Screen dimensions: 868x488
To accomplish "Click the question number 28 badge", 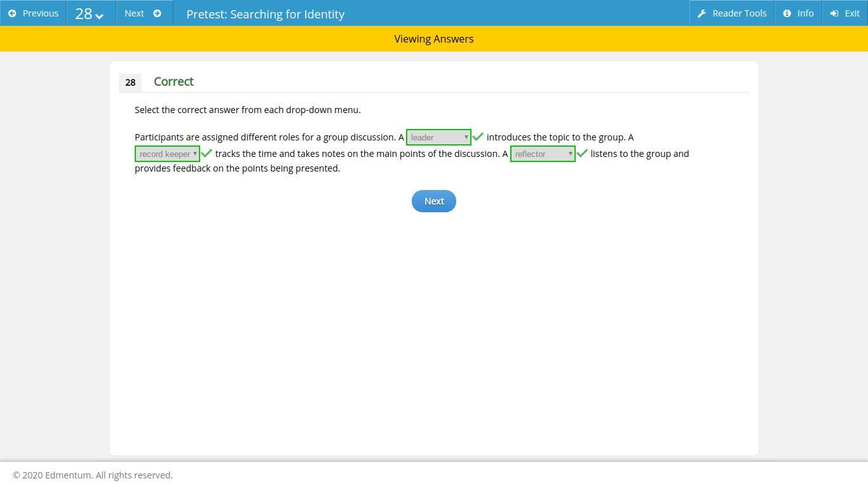I will [x=130, y=83].
